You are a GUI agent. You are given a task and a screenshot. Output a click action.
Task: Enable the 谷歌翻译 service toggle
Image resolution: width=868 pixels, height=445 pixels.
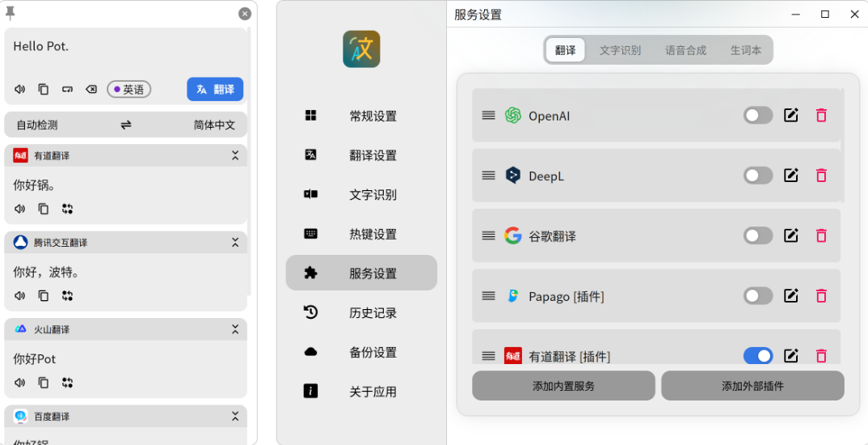(x=758, y=235)
